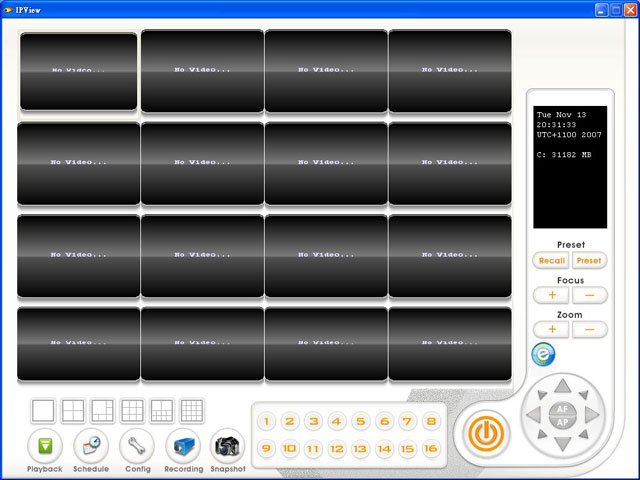Select camera channel 1
The height and width of the screenshot is (480, 640).
267,421
